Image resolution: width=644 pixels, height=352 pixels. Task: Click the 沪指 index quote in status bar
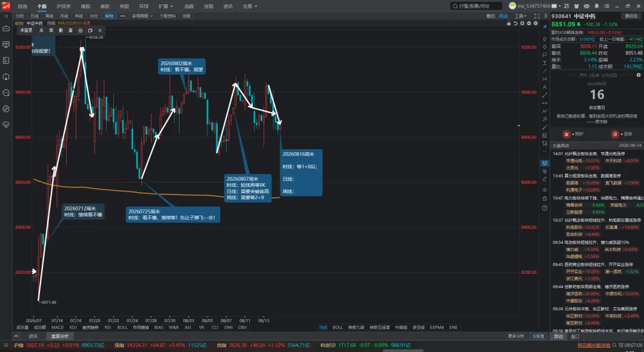[60, 345]
